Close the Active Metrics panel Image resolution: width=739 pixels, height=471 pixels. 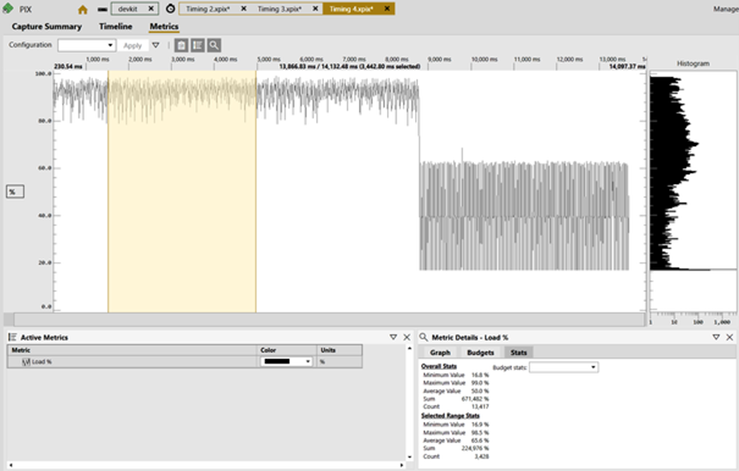407,337
